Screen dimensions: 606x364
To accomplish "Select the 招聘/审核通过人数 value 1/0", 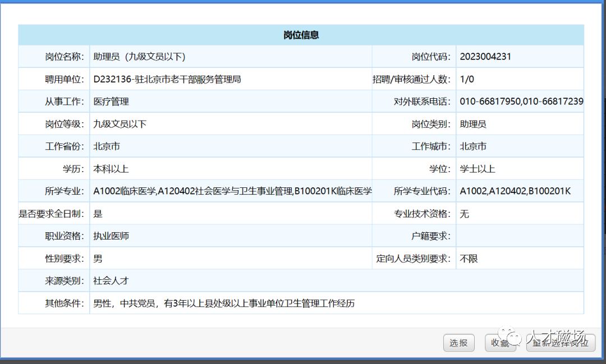I will pyautogui.click(x=467, y=79).
